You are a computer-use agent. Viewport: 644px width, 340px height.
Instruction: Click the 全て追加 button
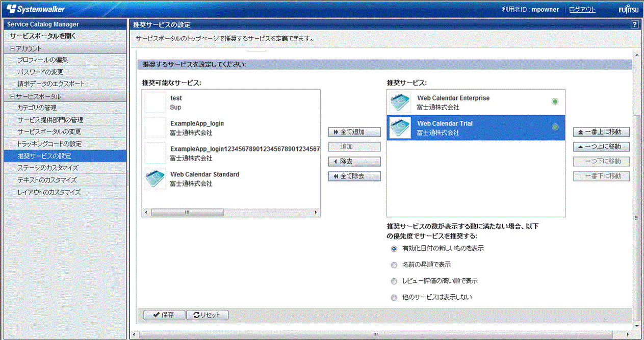point(354,132)
